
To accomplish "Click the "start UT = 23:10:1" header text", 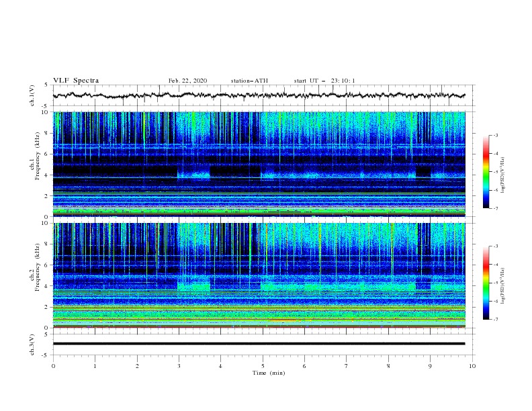I will point(324,81).
